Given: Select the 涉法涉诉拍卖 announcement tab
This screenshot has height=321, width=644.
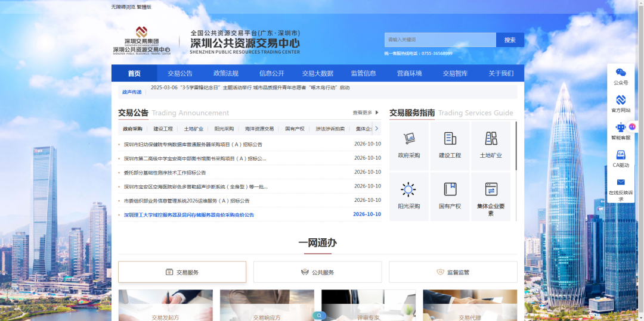Looking at the screenshot, I should pos(330,129).
